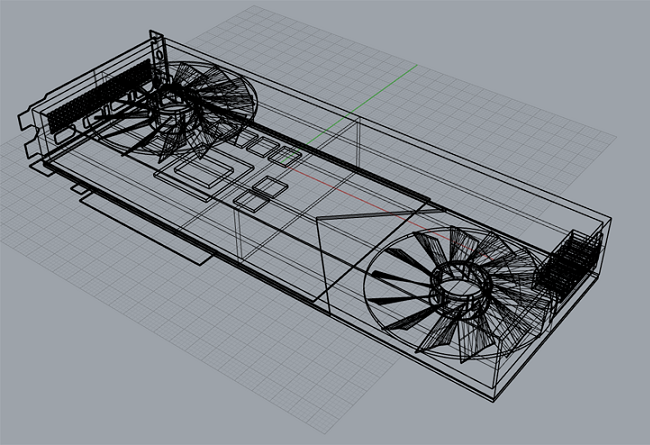Select the hub ring of the right fan
Screen dimensions: 650x445
(462, 288)
